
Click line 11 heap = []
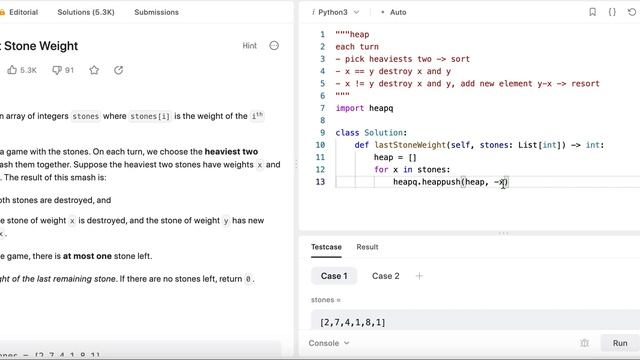click(395, 157)
